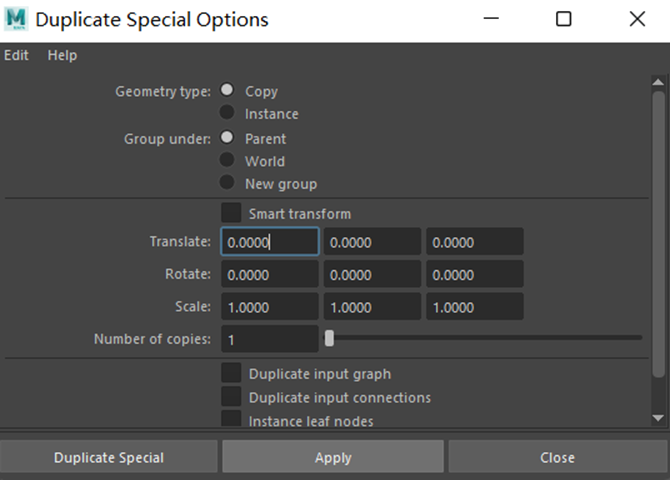Image resolution: width=670 pixels, height=480 pixels.
Task: Choose World under Group under
Action: click(227, 160)
